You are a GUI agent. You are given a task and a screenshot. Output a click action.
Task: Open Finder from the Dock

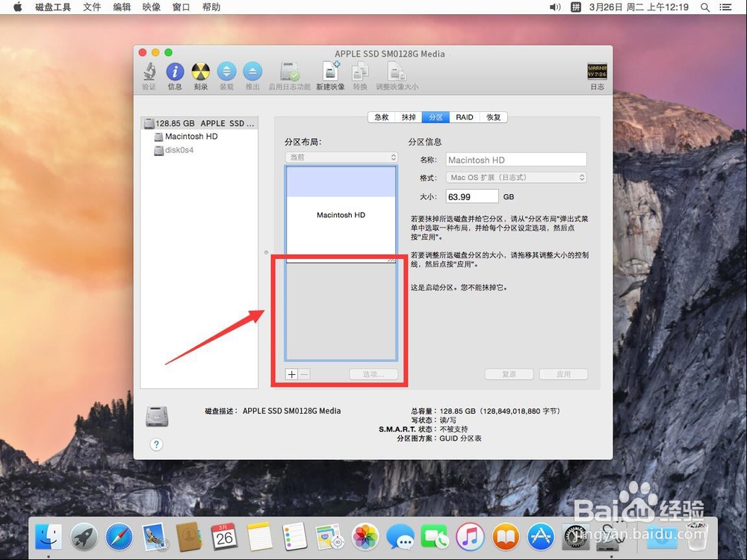coord(48,537)
